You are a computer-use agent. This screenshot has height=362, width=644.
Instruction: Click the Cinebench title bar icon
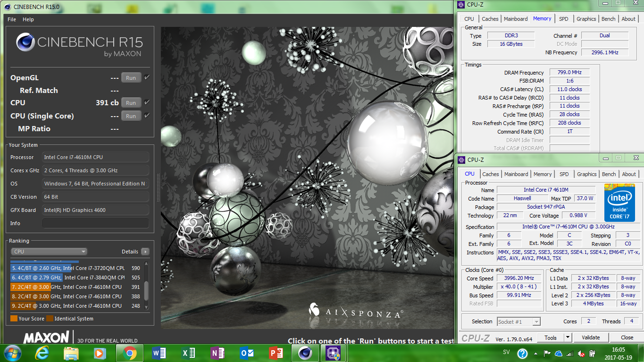pyautogui.click(x=7, y=7)
